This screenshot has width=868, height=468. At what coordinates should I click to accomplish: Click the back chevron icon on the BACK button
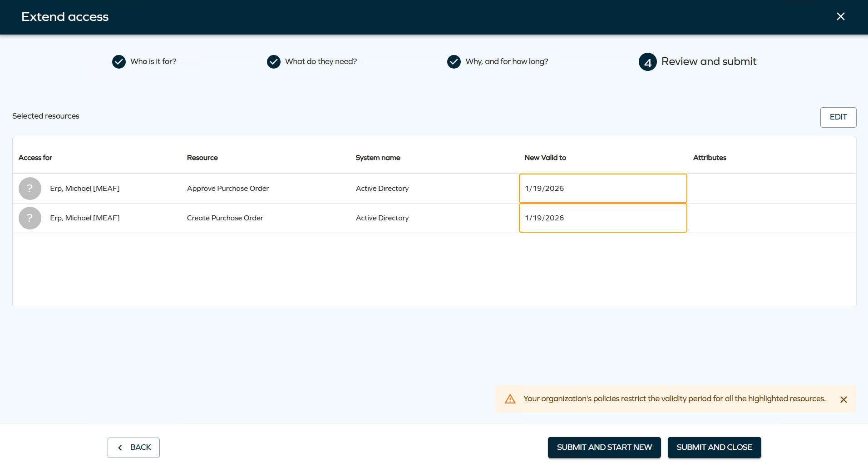coord(120,448)
